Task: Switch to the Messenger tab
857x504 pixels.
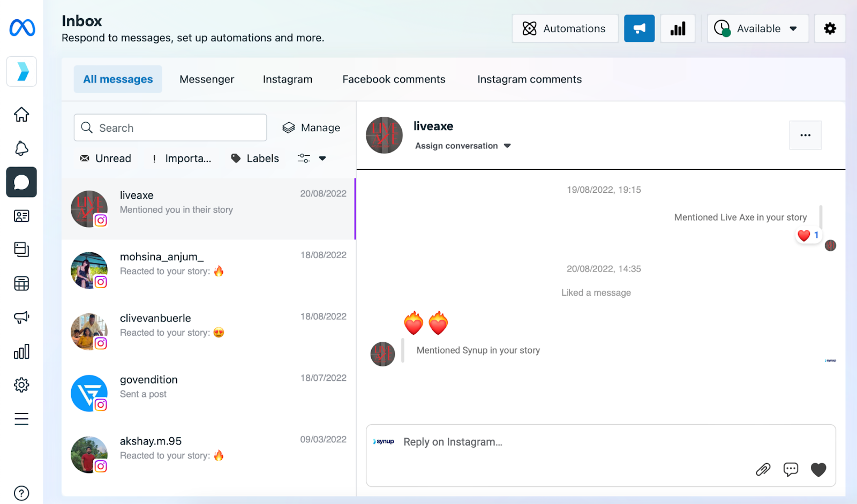Action: tap(207, 79)
